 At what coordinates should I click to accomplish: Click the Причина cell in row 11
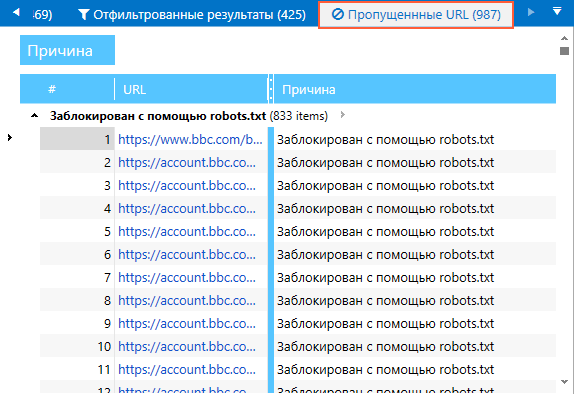pos(415,370)
